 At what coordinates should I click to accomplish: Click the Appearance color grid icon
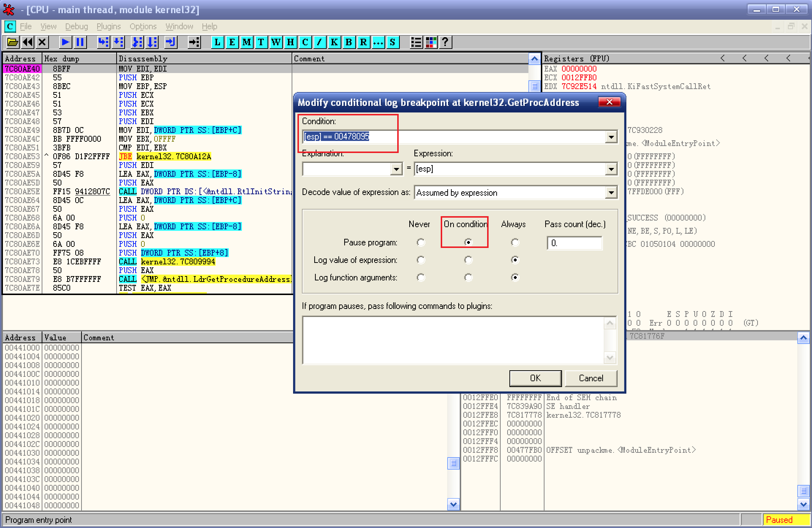pos(431,42)
